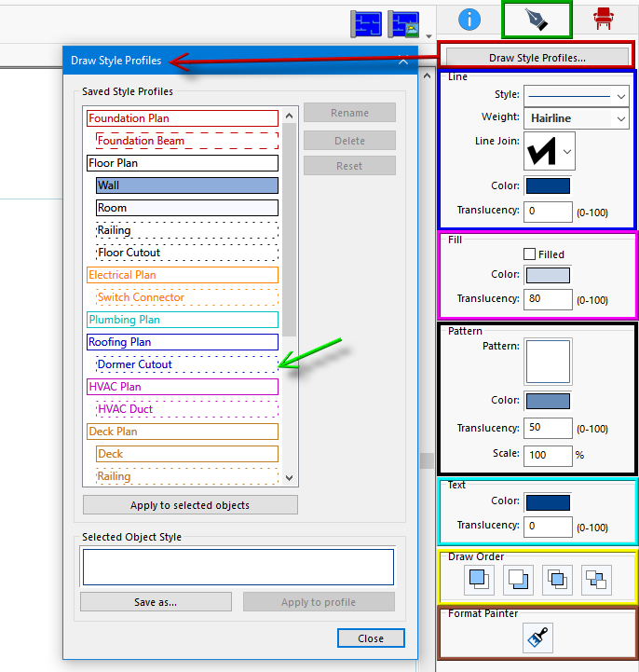The image size is (639, 672).
Task: Click the Delete button
Action: point(349,141)
